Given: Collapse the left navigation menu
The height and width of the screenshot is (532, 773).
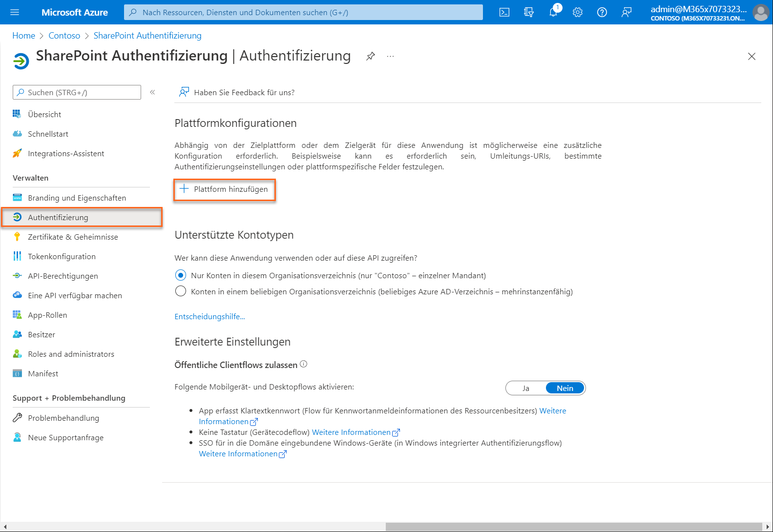Looking at the screenshot, I should coord(152,92).
